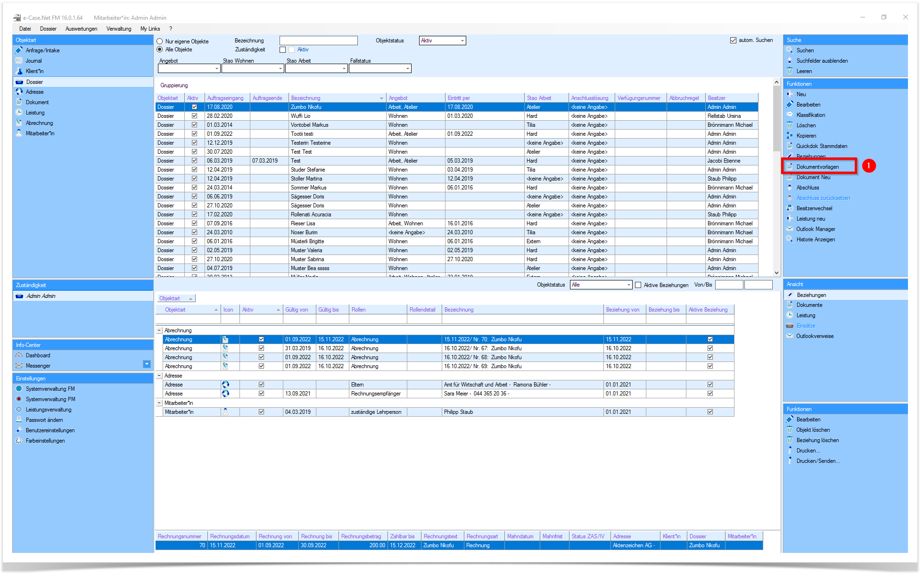Click Dokument Neu function
Viewport: 924px width, 576px height.
tap(813, 177)
